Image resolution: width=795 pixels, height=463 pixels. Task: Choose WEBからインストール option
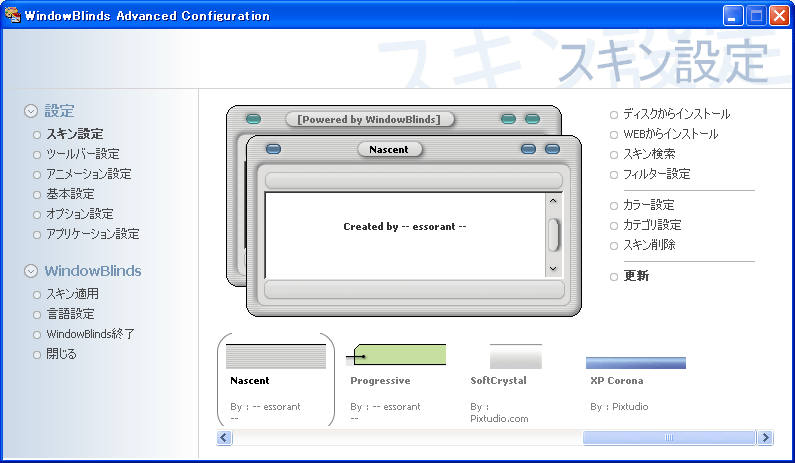coord(670,134)
